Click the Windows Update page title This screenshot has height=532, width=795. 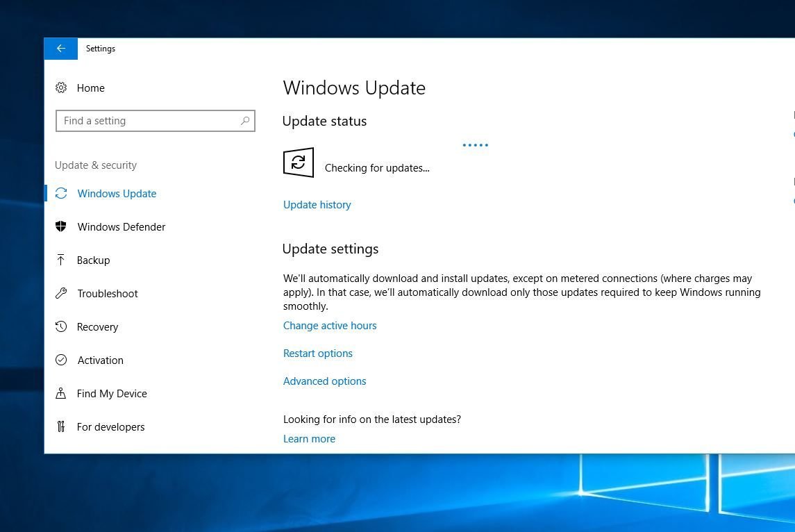[354, 88]
